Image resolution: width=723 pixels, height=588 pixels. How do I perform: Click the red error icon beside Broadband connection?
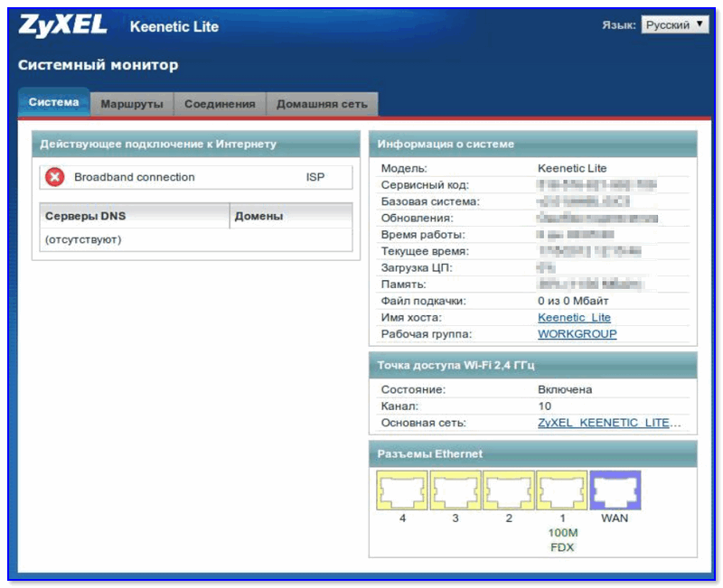55,177
